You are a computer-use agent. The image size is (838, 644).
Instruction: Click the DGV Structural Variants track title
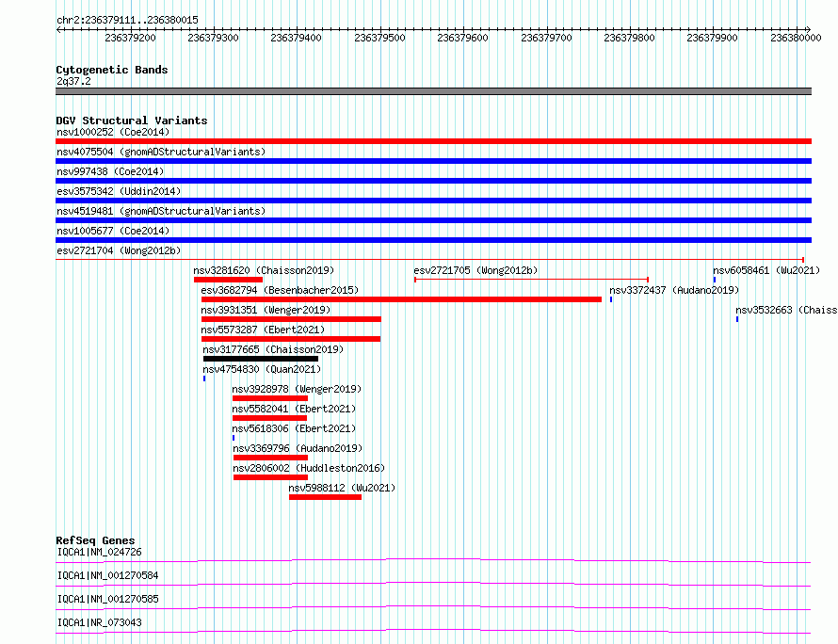(132, 121)
